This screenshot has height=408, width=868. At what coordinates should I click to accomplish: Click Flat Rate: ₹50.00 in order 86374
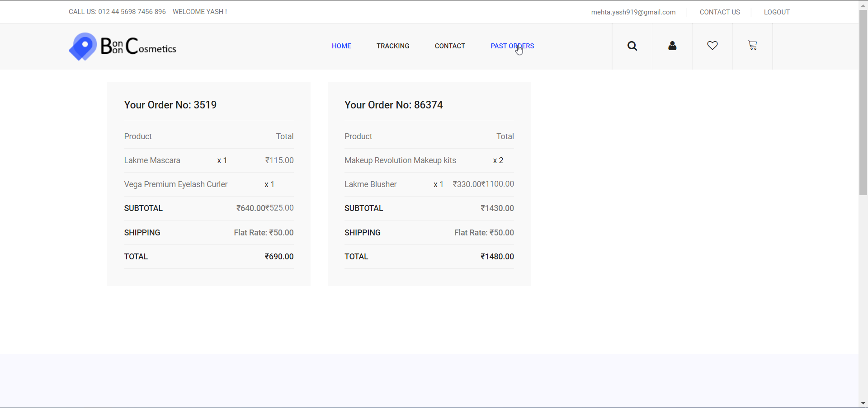484,233
